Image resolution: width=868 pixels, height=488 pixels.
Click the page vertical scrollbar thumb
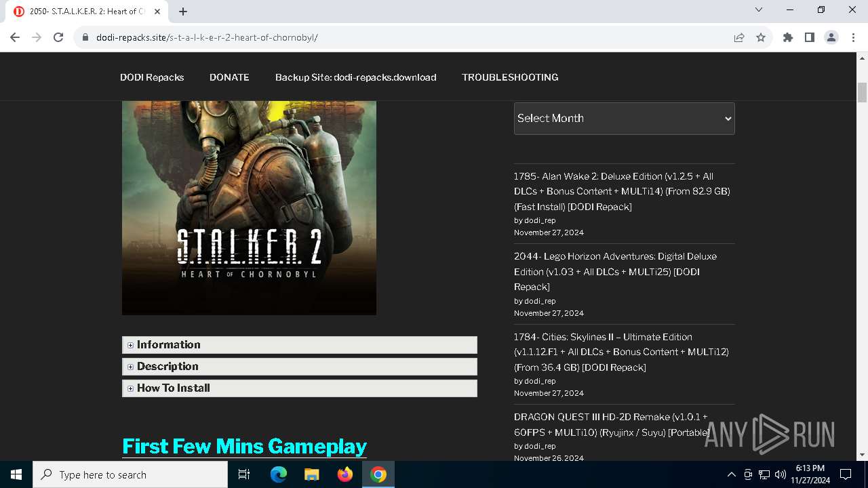point(863,93)
